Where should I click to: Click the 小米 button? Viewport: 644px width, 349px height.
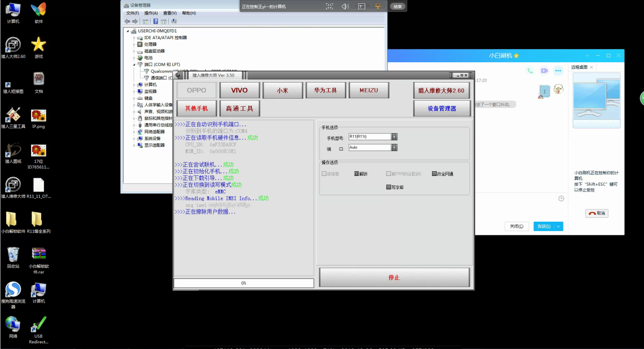pos(283,90)
